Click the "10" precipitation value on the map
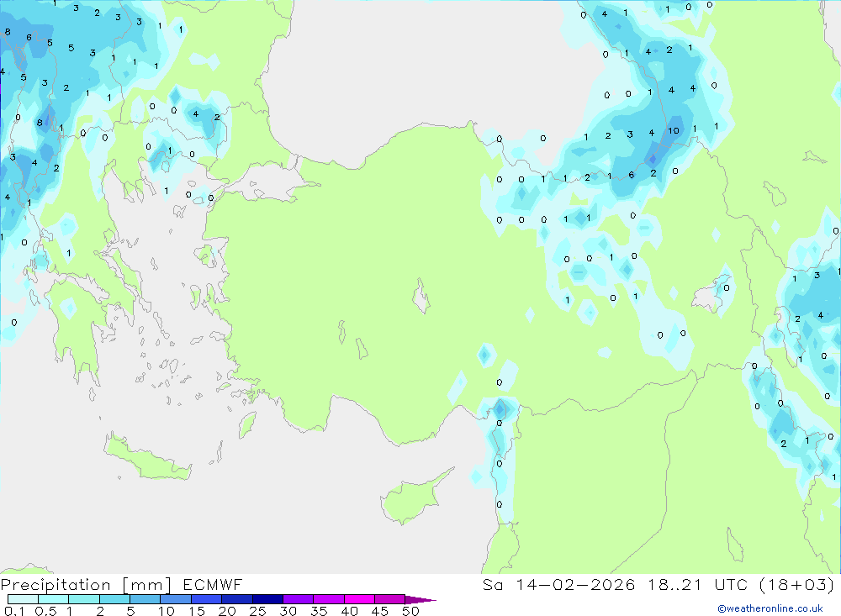The width and height of the screenshot is (841, 616). [673, 130]
